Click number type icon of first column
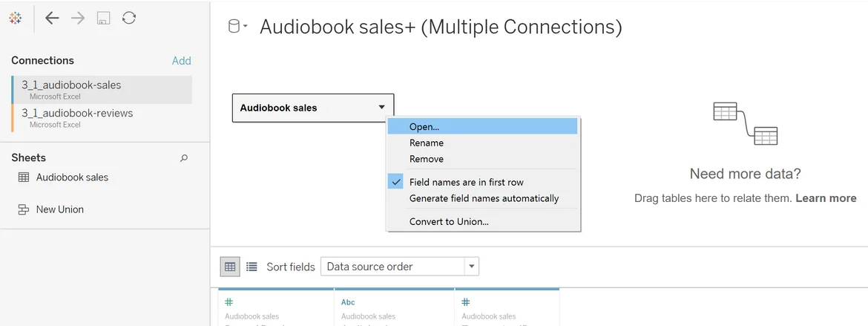868x326 pixels. click(x=228, y=302)
